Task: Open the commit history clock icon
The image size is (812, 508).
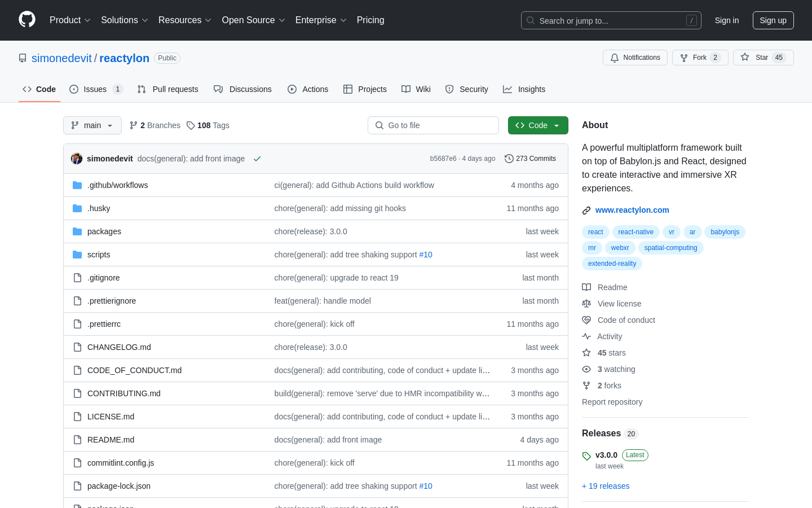Action: 509,159
